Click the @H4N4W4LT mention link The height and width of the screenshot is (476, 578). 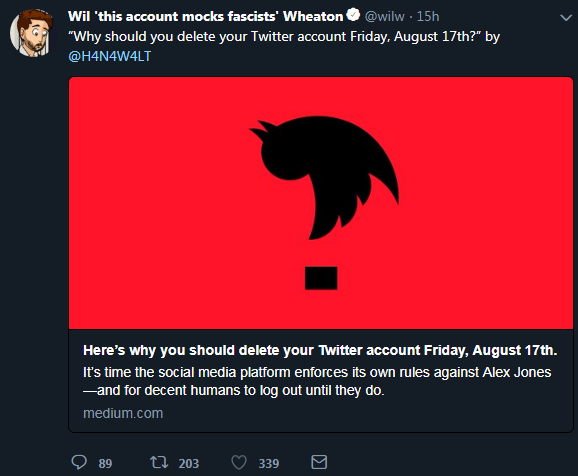pyautogui.click(x=110, y=56)
